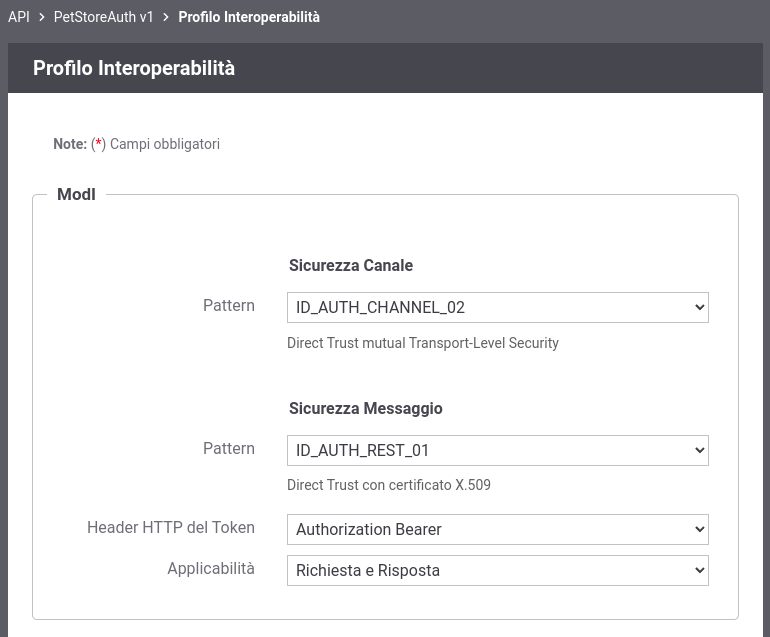
Task: Click the Direct Trust con certificato X.509 text
Action: pos(389,485)
